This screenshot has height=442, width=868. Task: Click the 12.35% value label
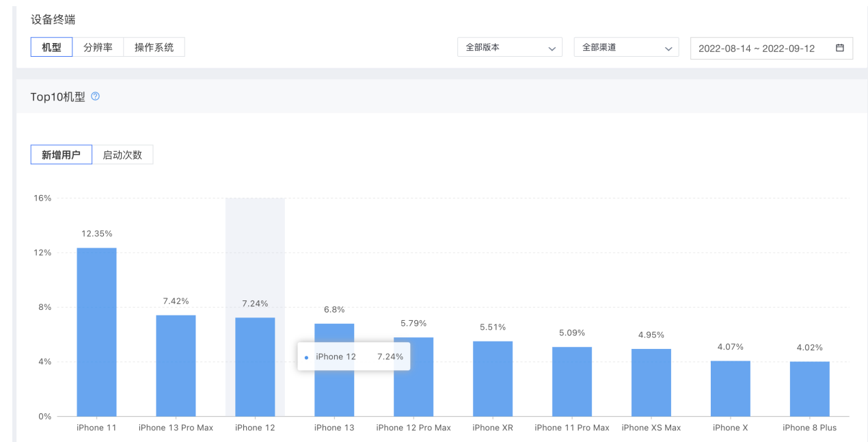click(x=96, y=234)
